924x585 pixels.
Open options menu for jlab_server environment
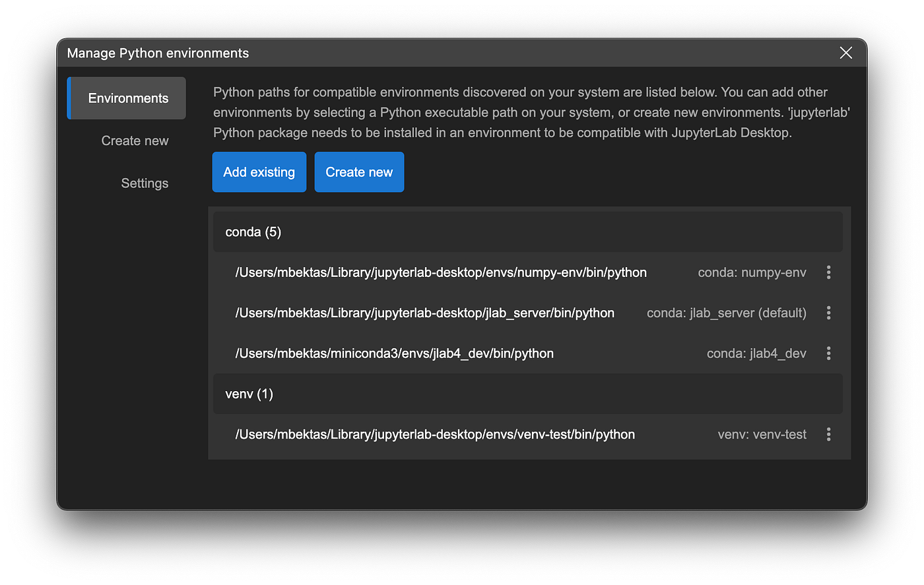828,313
